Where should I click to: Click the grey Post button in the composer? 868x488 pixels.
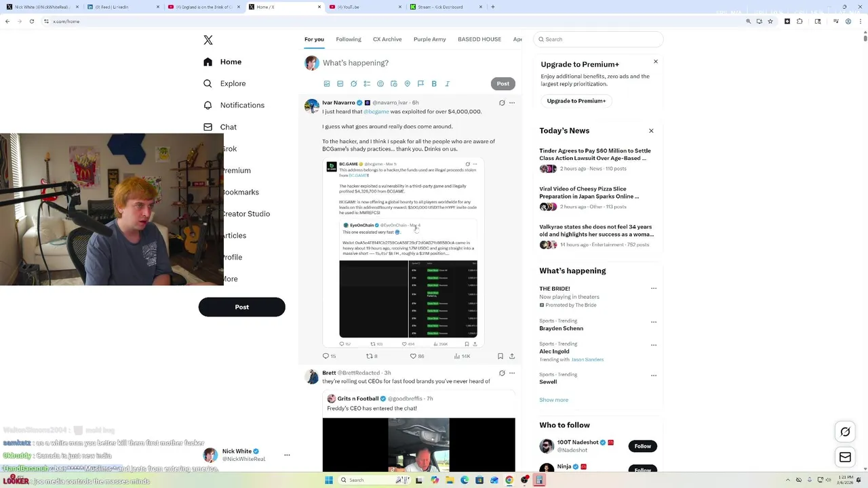click(x=502, y=83)
